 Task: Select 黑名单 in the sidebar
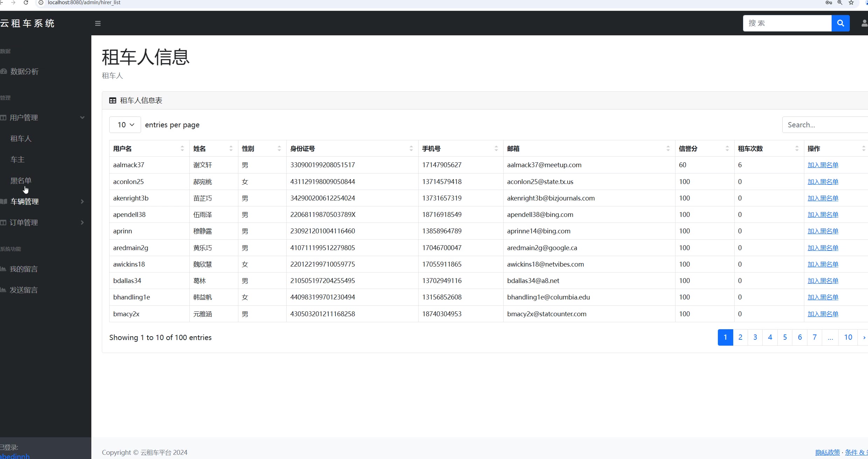(21, 181)
